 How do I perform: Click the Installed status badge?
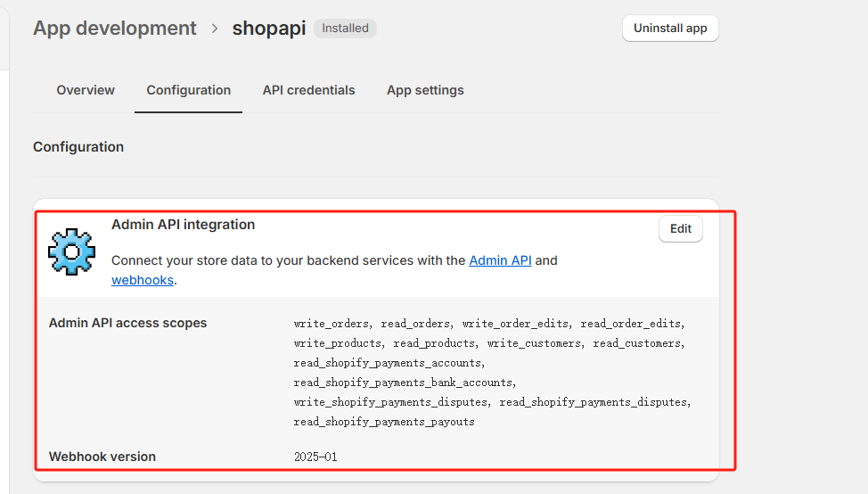click(345, 29)
